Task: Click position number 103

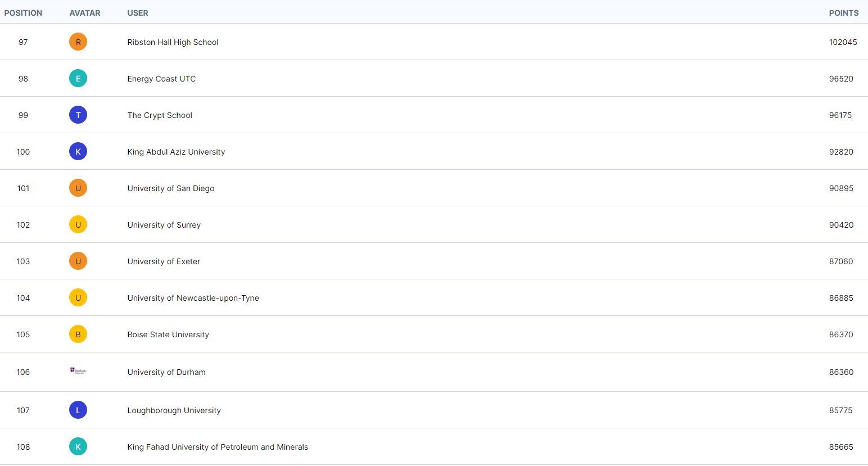Action: coord(23,261)
